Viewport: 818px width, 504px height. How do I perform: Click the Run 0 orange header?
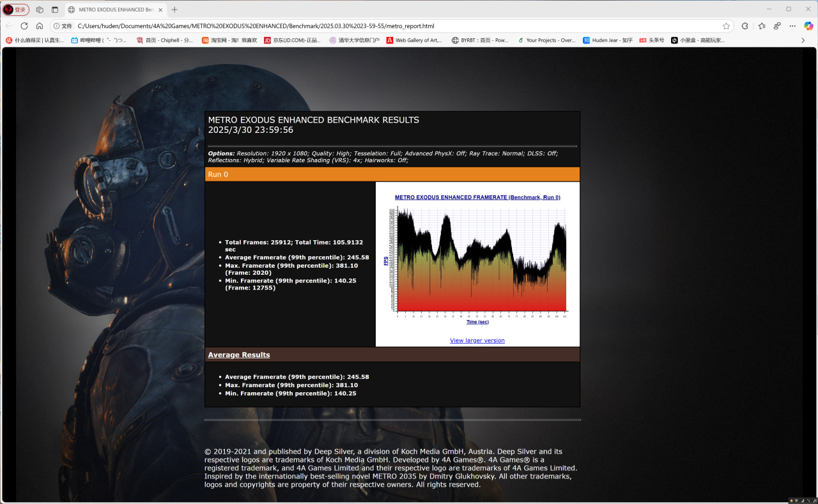pyautogui.click(x=392, y=174)
